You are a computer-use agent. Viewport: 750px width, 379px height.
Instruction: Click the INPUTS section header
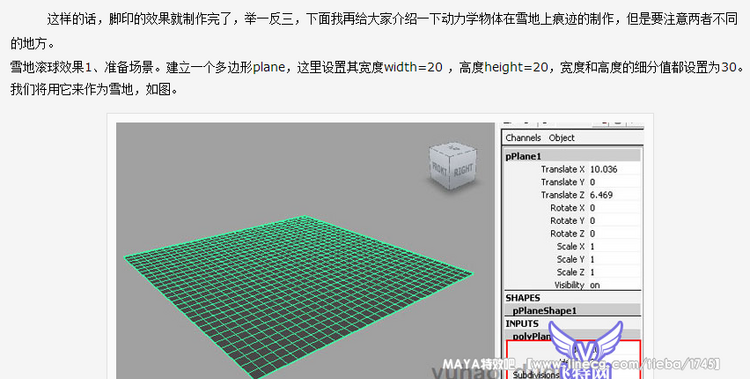[x=522, y=323]
